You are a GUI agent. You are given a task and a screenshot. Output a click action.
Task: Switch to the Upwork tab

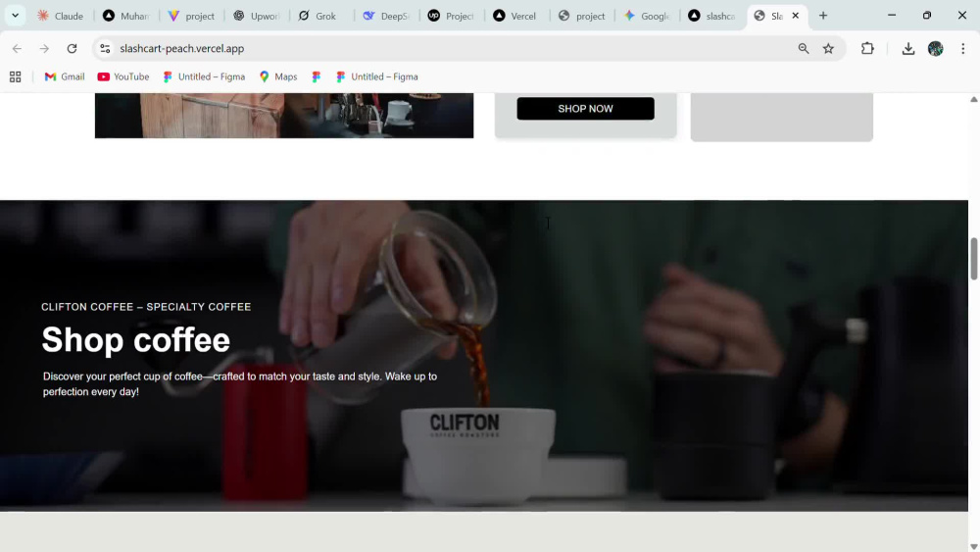(x=256, y=16)
